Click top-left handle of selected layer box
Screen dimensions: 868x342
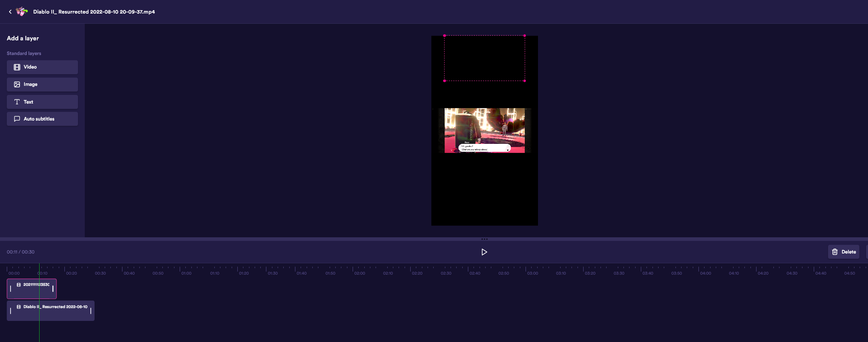(445, 35)
